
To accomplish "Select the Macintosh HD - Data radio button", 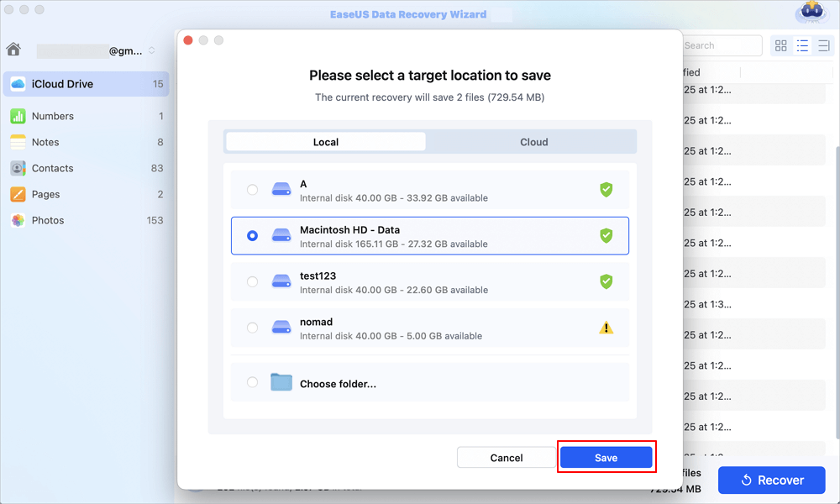I will (x=252, y=236).
